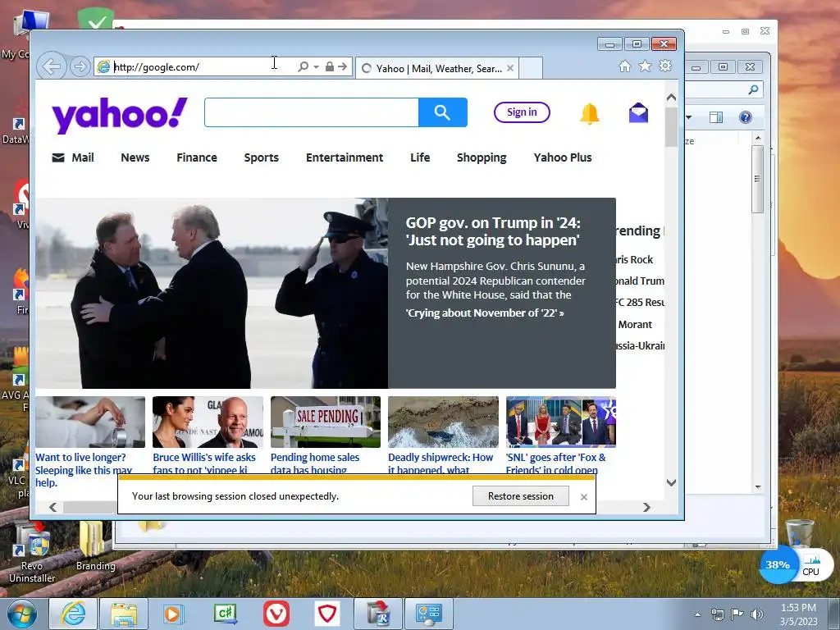Dismiss the restore session notification bar
840x630 pixels.
584,496
